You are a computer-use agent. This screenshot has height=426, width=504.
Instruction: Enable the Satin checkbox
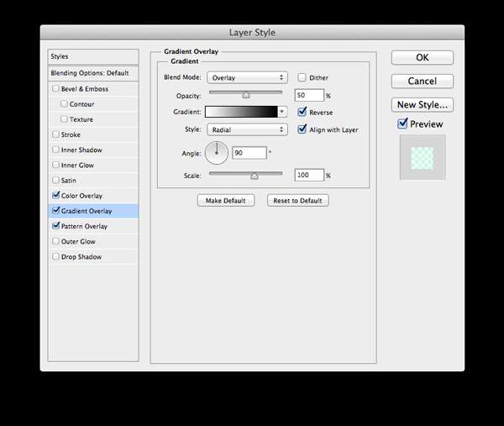pyautogui.click(x=55, y=180)
